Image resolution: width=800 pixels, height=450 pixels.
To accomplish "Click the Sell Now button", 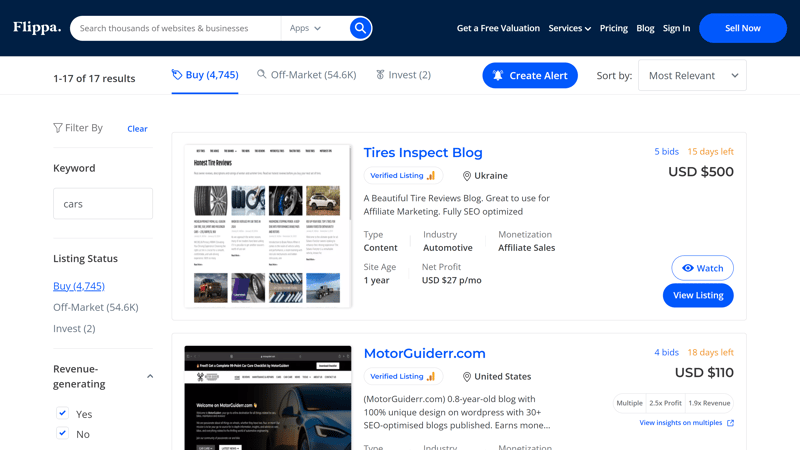I will click(743, 28).
